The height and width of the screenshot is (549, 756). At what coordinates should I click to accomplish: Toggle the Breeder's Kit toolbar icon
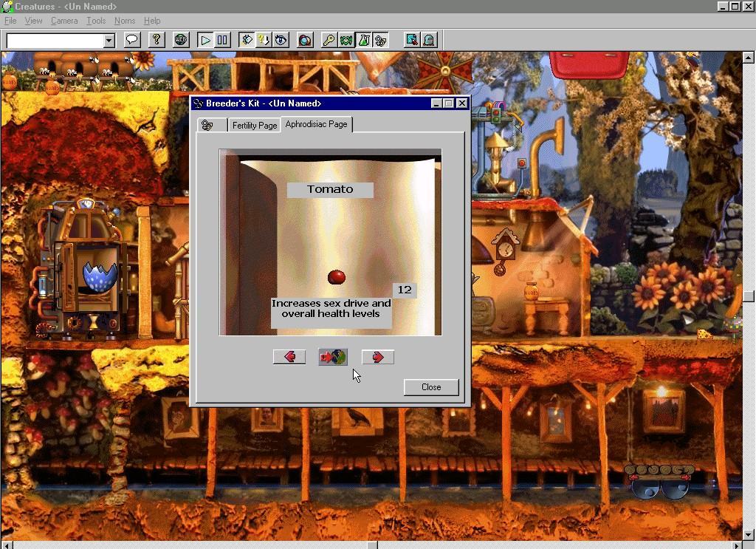[x=380, y=40]
